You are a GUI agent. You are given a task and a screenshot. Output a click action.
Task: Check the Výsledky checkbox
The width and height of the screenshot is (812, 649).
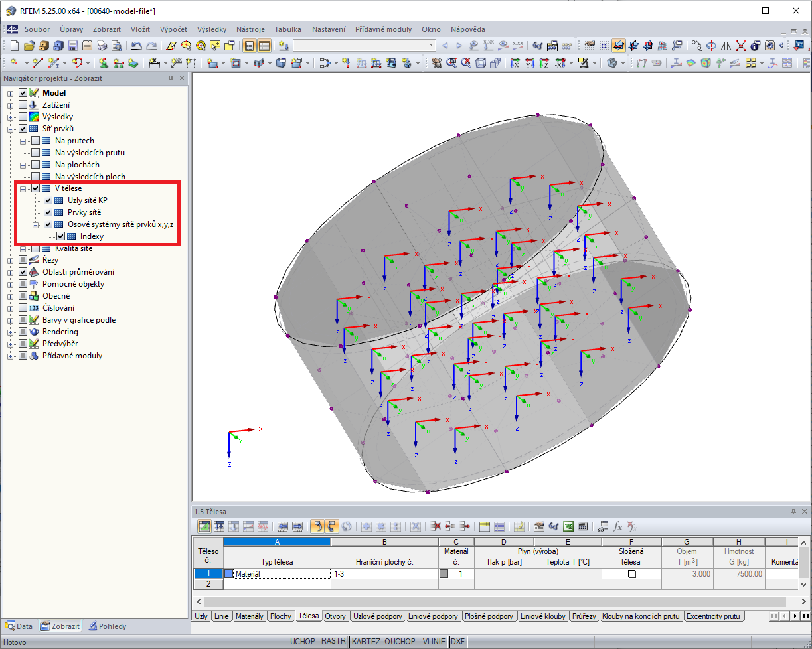click(23, 117)
